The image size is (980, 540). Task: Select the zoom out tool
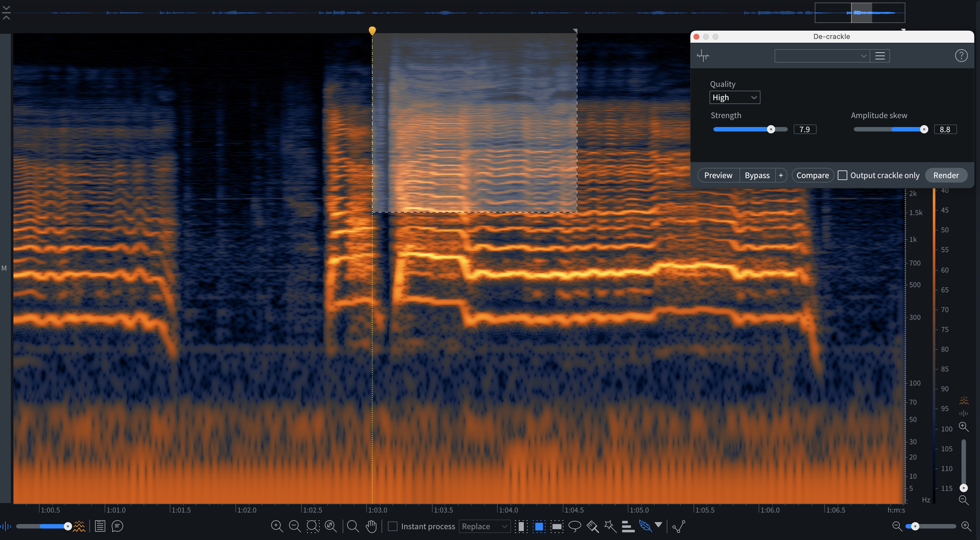click(x=293, y=527)
